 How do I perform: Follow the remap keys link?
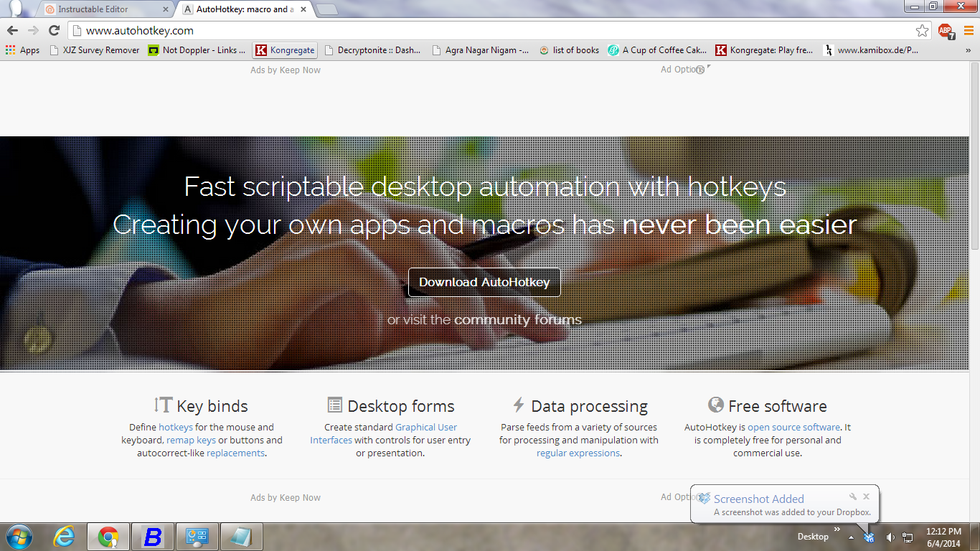pyautogui.click(x=191, y=440)
